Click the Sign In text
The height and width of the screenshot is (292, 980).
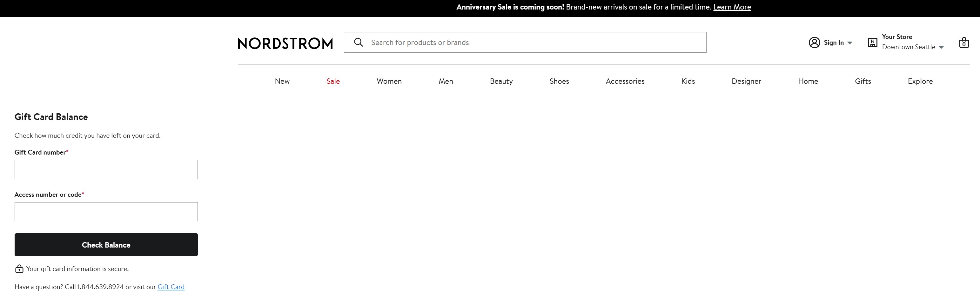point(834,43)
